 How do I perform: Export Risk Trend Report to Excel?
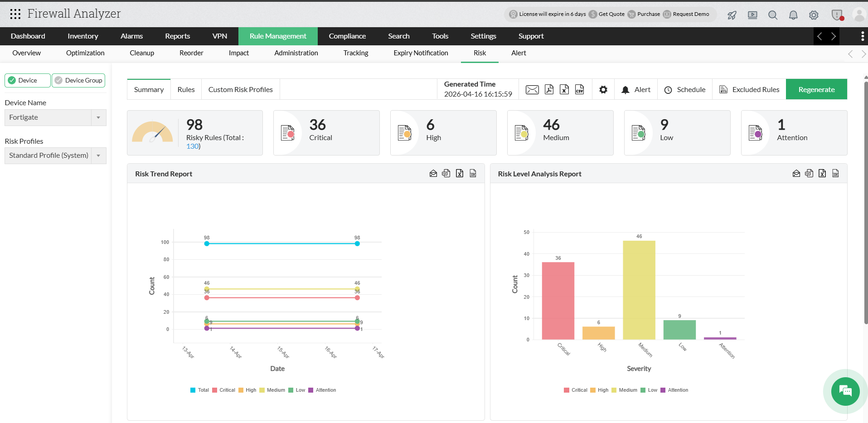pos(460,173)
